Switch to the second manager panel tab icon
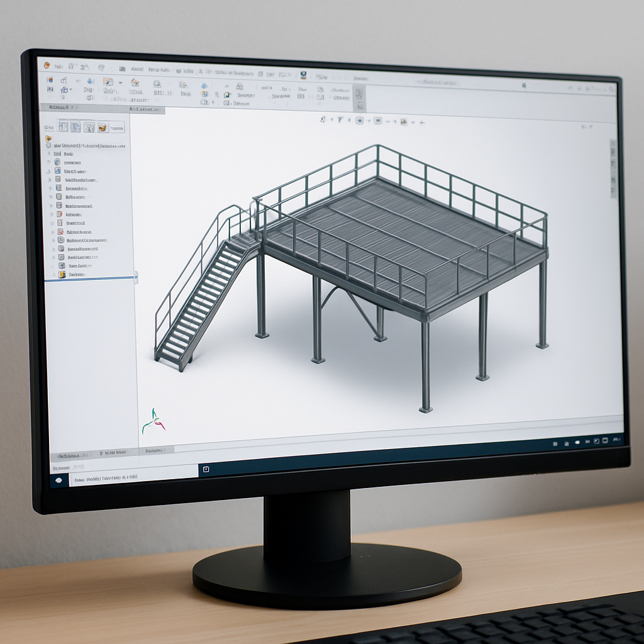The width and height of the screenshot is (644, 644). pos(75,127)
